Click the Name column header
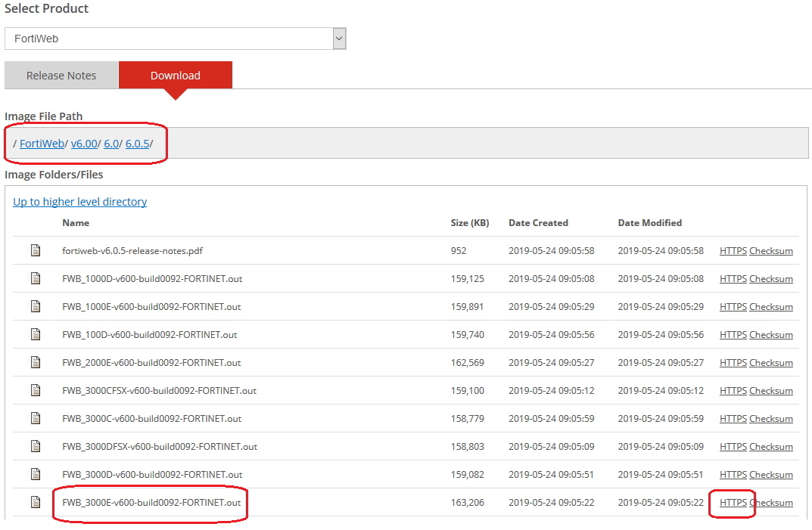 pos(76,223)
